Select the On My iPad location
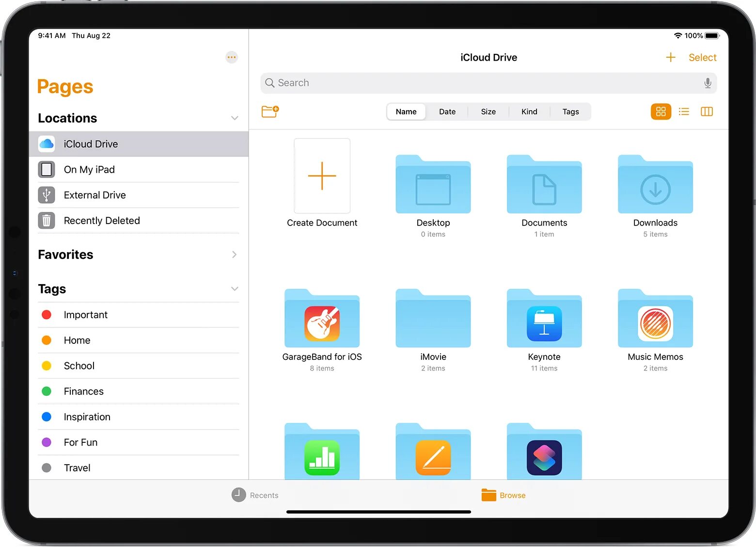 (x=89, y=169)
